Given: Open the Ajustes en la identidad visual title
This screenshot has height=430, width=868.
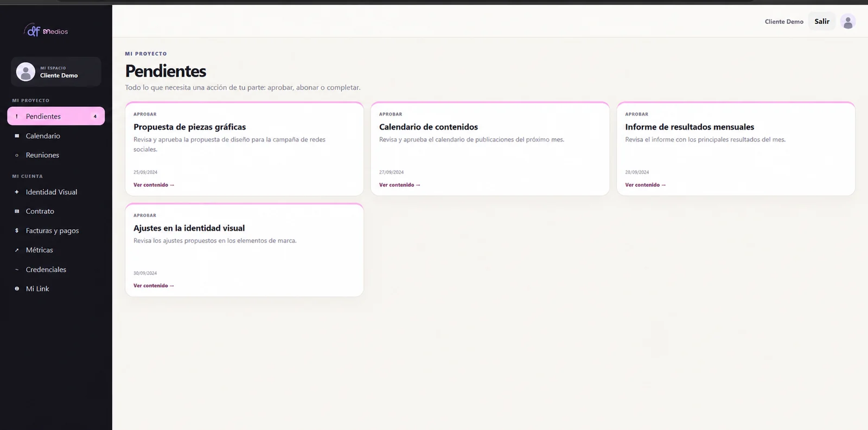Looking at the screenshot, I should pyautogui.click(x=189, y=228).
